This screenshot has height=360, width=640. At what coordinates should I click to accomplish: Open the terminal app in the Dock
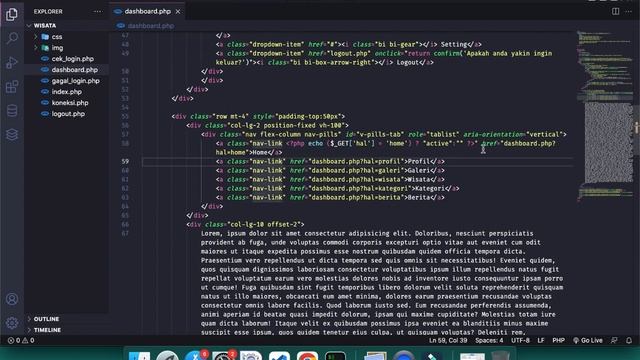[x=336, y=356]
